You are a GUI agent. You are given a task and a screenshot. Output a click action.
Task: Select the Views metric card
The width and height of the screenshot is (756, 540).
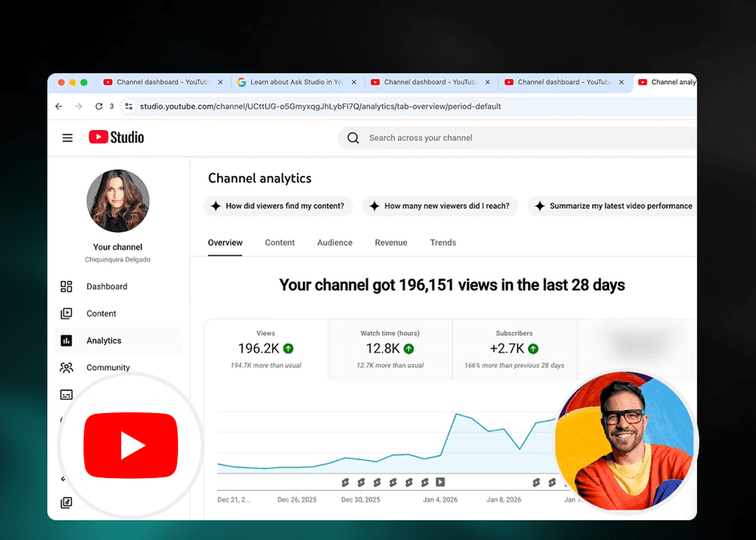pos(266,349)
